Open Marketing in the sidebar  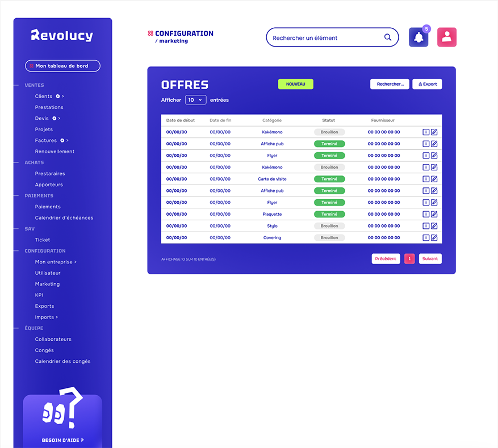click(x=47, y=284)
